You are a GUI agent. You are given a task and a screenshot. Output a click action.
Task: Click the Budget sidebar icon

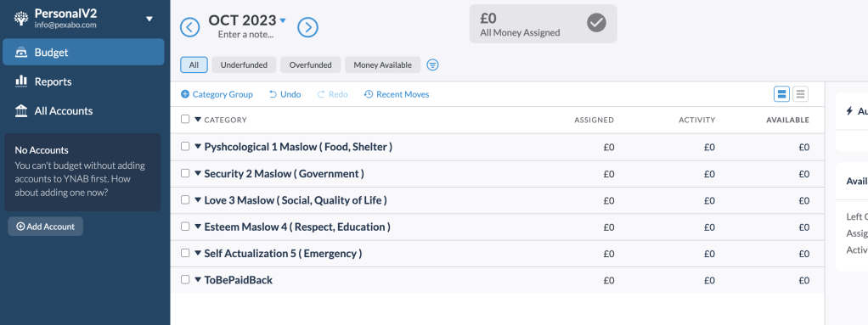click(x=21, y=53)
